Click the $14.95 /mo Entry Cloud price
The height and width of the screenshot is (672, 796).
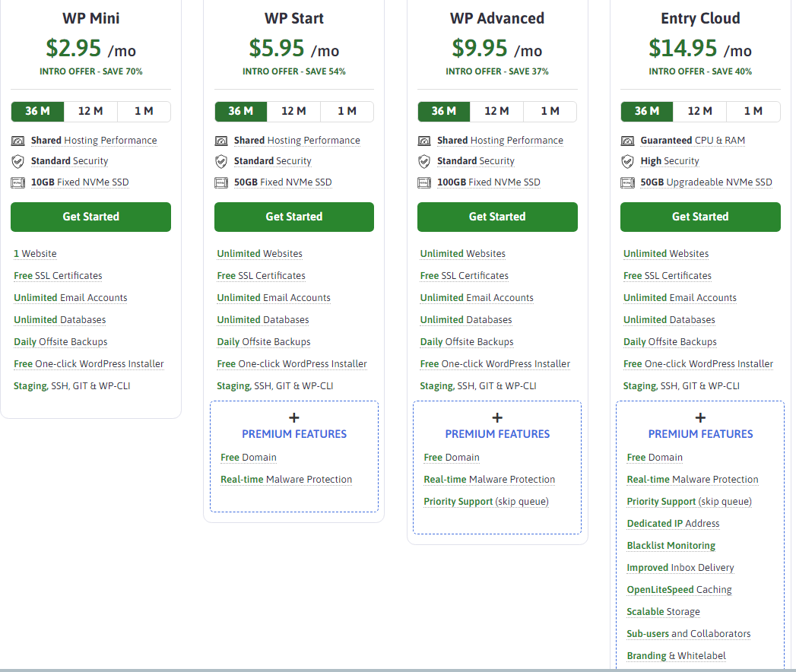click(x=700, y=49)
